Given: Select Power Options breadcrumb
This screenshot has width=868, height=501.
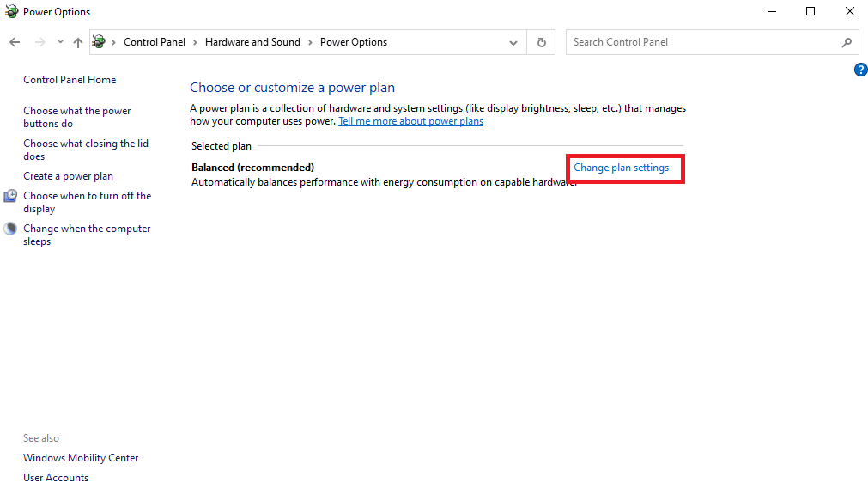Looking at the screenshot, I should coord(354,42).
